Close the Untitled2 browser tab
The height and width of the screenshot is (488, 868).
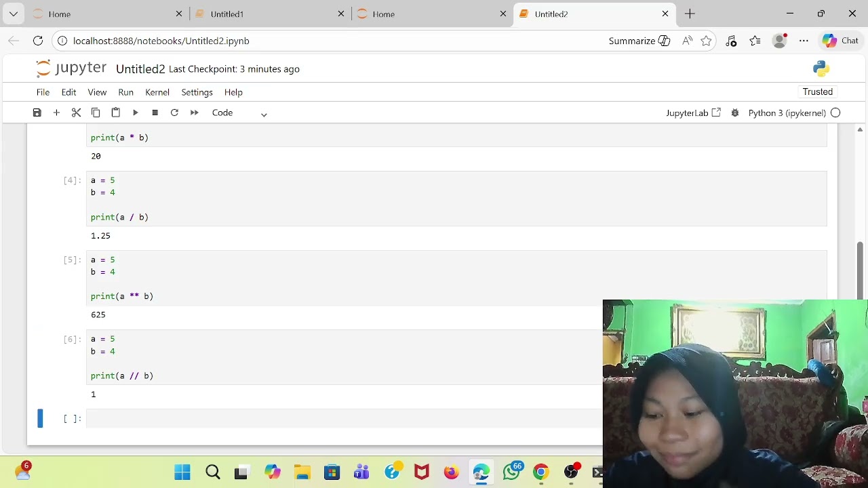coord(665,14)
